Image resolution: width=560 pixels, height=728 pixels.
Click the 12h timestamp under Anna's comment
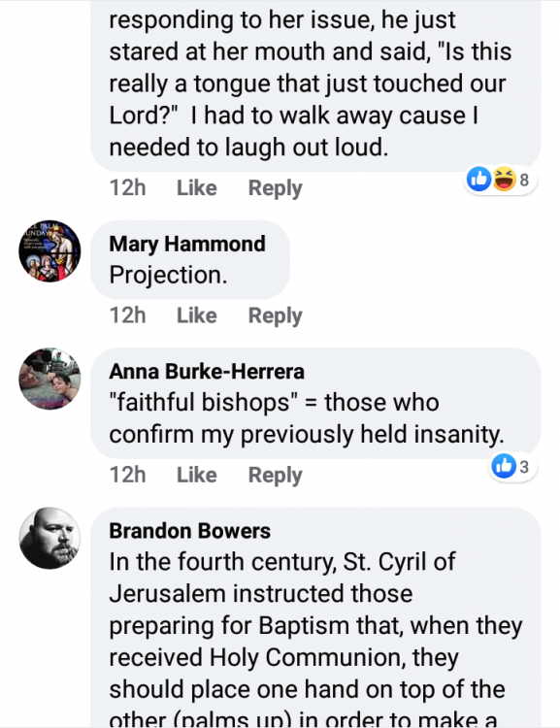128,475
